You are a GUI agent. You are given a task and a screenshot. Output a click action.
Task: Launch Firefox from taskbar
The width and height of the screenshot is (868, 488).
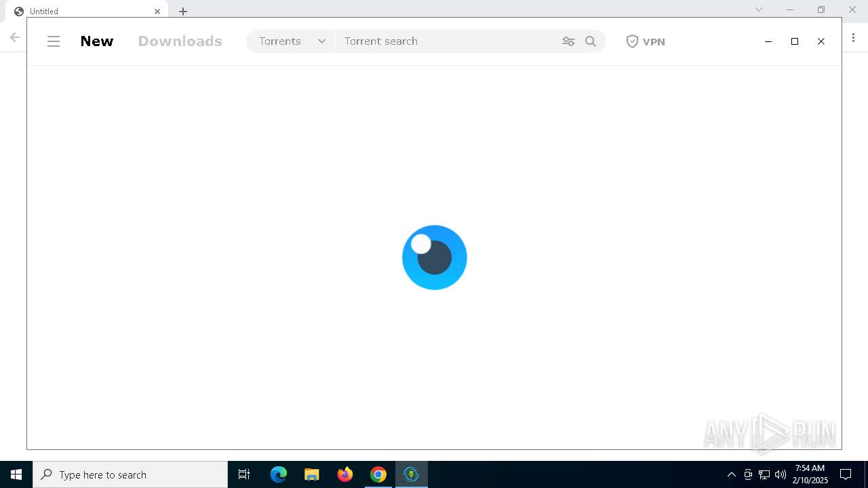coord(345,474)
